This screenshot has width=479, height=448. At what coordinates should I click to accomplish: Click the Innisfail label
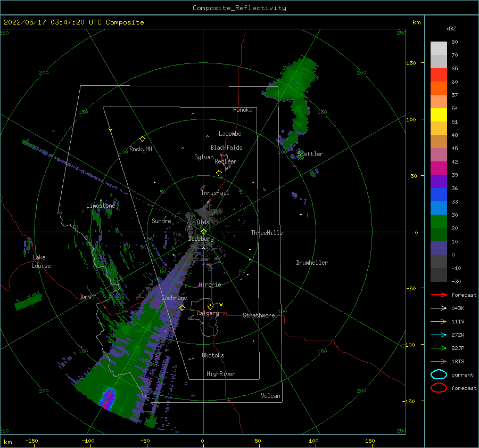click(x=215, y=193)
